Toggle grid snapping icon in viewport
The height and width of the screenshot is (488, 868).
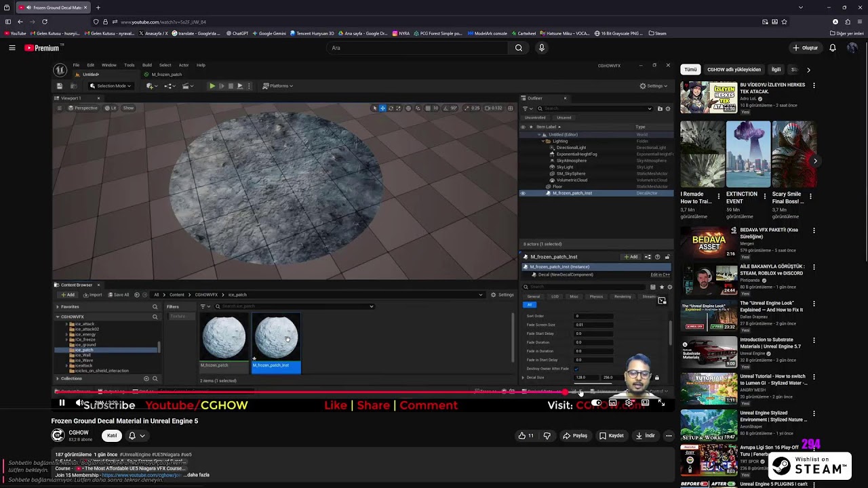pos(427,108)
